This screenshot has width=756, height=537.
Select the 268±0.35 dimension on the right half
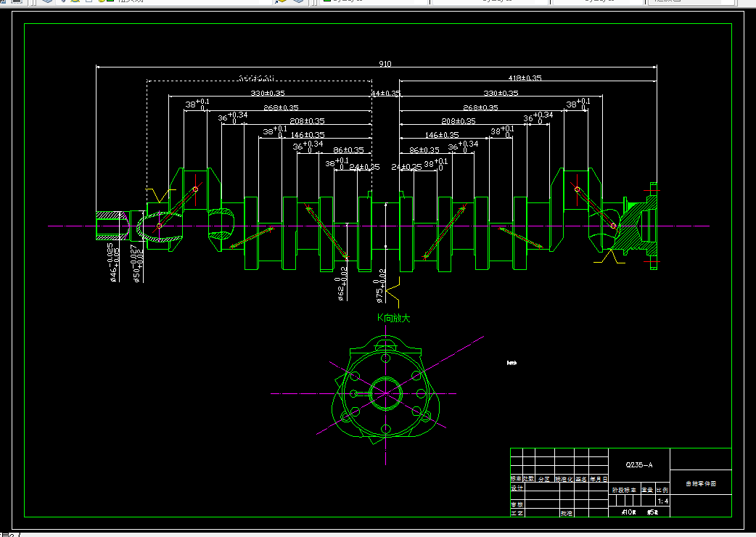481,107
